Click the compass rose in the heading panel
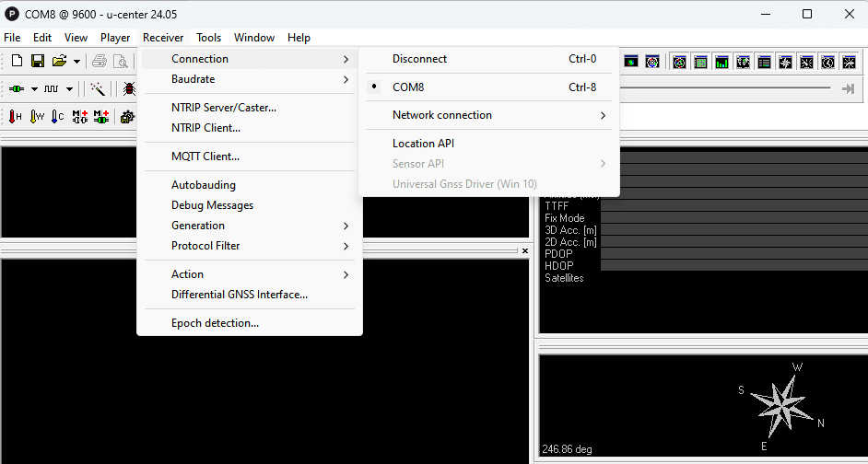The image size is (868, 464). click(x=781, y=406)
